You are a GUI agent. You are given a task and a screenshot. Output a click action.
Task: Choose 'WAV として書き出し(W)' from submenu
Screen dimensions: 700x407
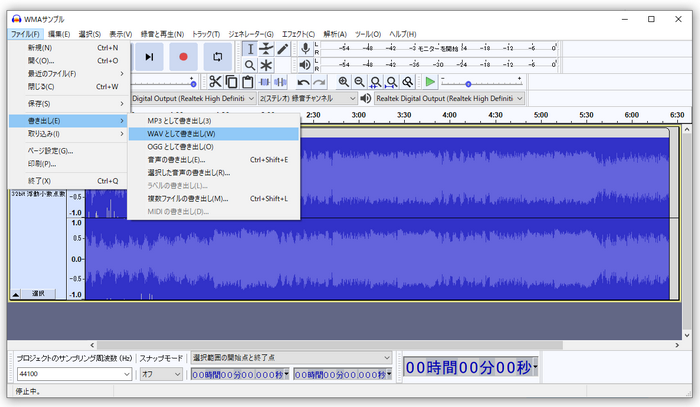tap(181, 133)
